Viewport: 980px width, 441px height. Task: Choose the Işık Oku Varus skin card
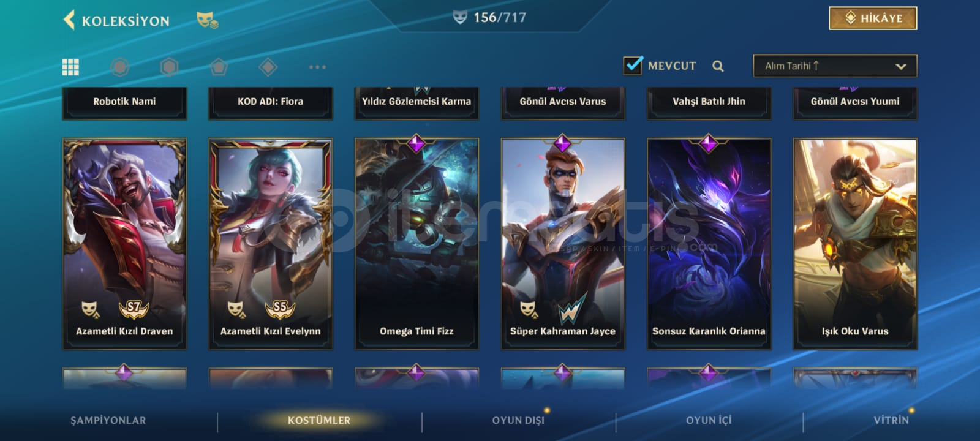(x=855, y=244)
